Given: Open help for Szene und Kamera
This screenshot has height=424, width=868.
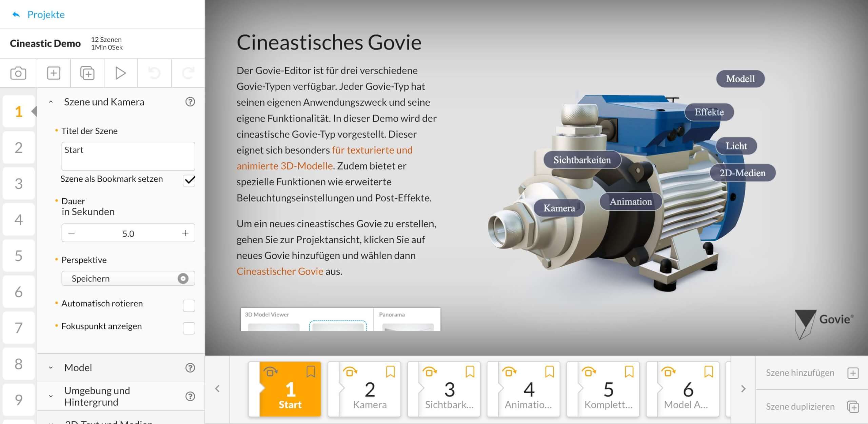Looking at the screenshot, I should [190, 102].
